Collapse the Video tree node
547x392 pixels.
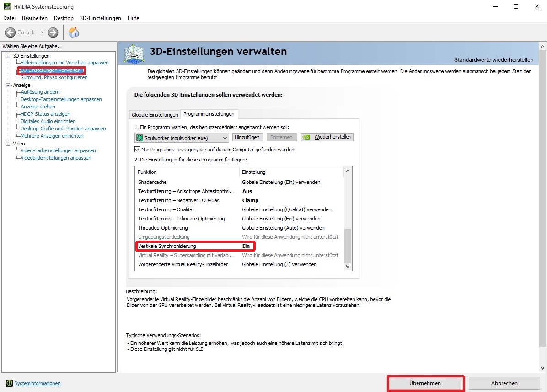8,144
